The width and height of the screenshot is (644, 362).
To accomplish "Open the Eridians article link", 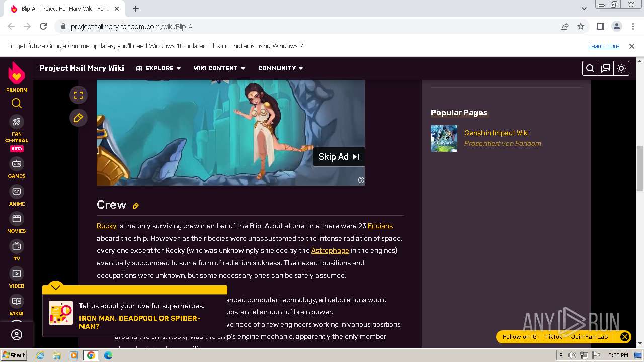I will pos(380,226).
